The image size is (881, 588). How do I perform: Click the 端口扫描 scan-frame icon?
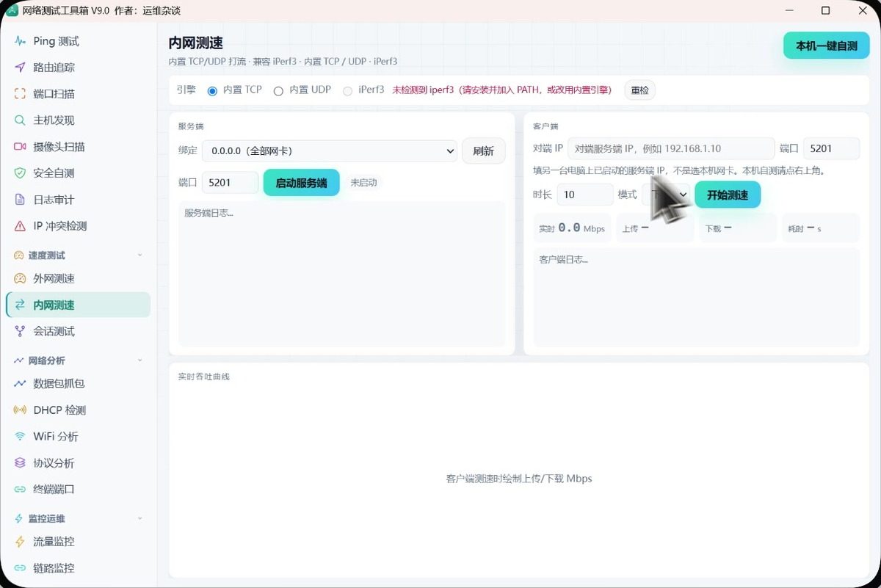point(20,94)
